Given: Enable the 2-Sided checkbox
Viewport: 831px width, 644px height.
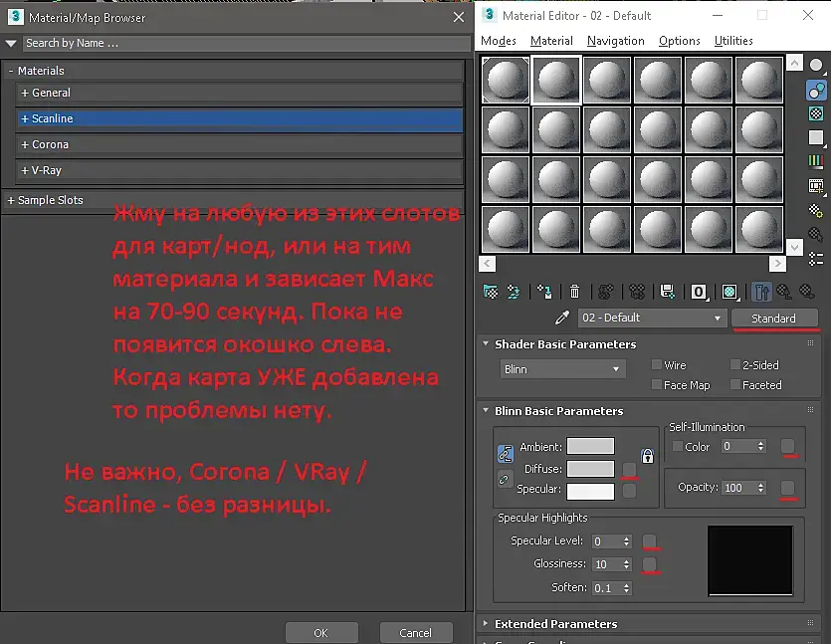Looking at the screenshot, I should click(734, 364).
